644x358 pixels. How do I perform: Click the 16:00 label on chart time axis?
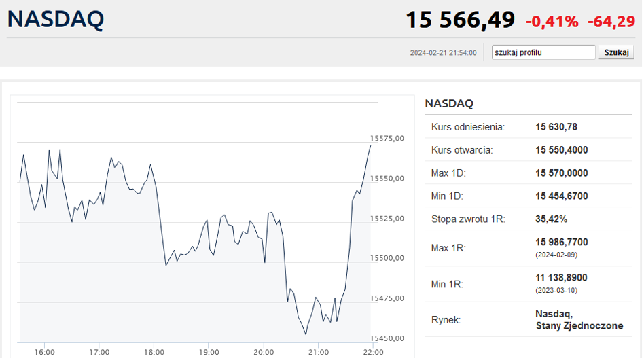[x=44, y=352]
